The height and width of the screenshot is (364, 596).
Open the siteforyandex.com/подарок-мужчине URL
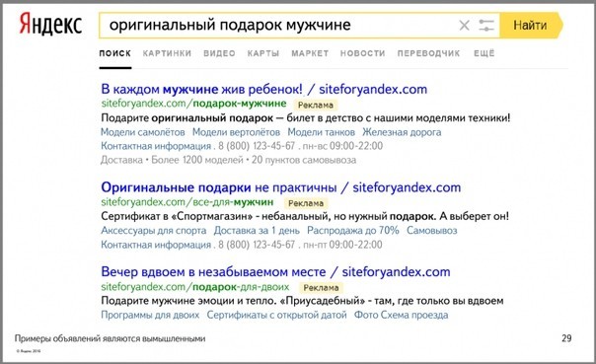pos(193,104)
